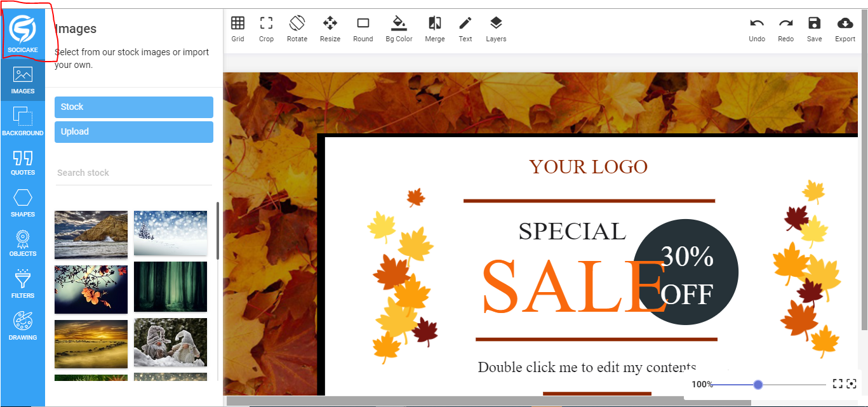Pick the dark misty forest stock image
Image resolution: width=868 pixels, height=407 pixels.
pyautogui.click(x=170, y=286)
